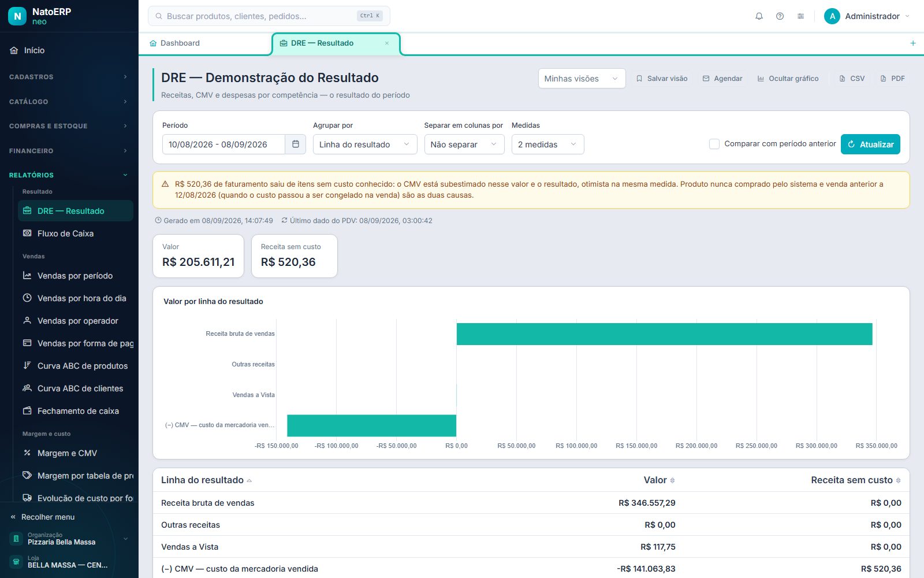924x578 pixels.
Task: Sort table by Receita sem custo column
Action: click(855, 480)
